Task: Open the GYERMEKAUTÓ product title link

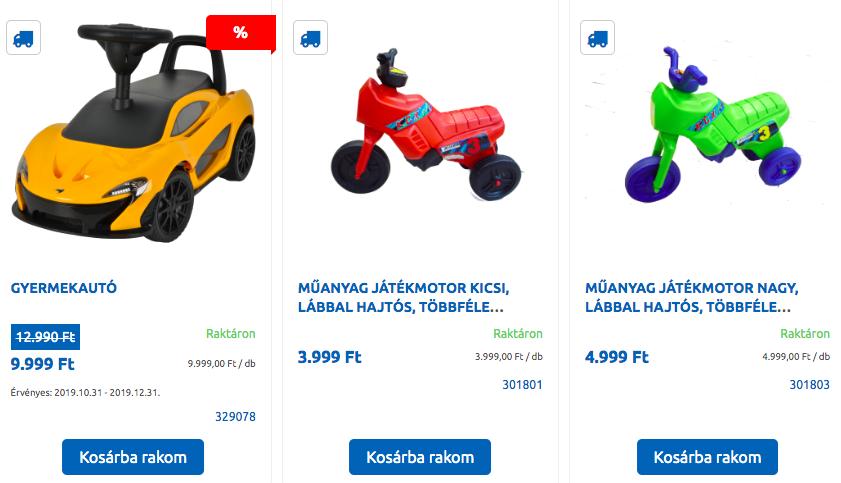Action: pos(64,288)
